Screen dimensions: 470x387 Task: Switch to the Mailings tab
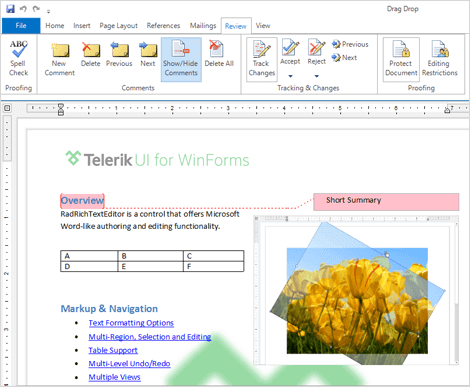coord(203,26)
